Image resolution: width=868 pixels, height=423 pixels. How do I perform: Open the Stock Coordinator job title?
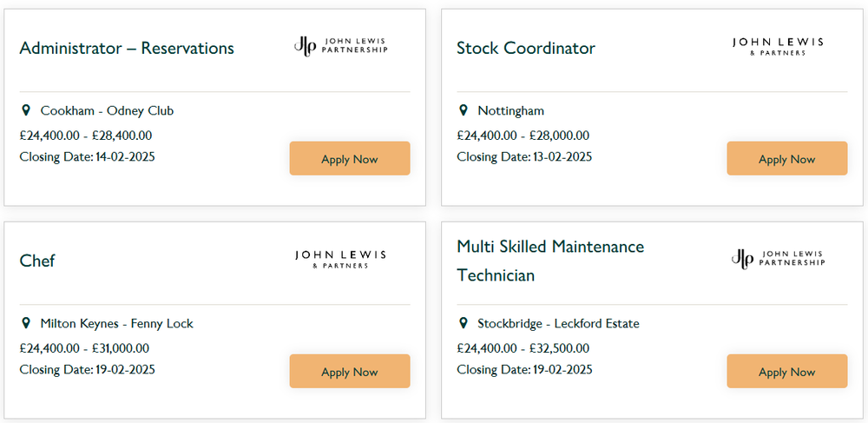pos(526,48)
